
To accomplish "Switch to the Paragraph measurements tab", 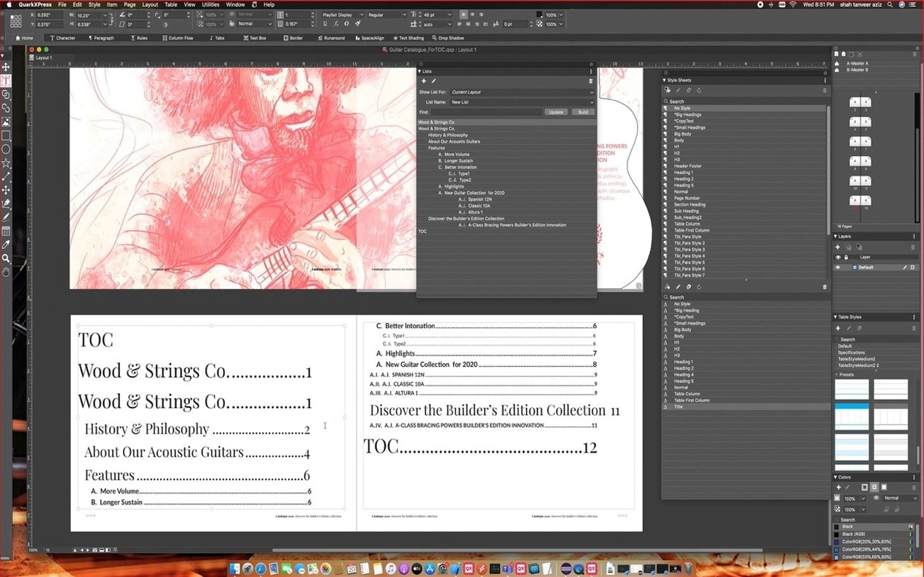I will point(101,38).
